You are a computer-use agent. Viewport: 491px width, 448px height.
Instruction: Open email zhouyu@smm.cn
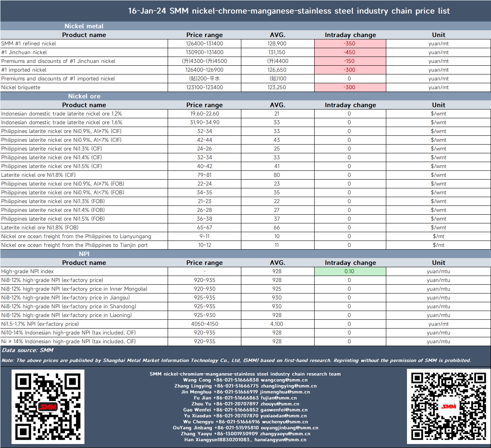tap(280, 404)
